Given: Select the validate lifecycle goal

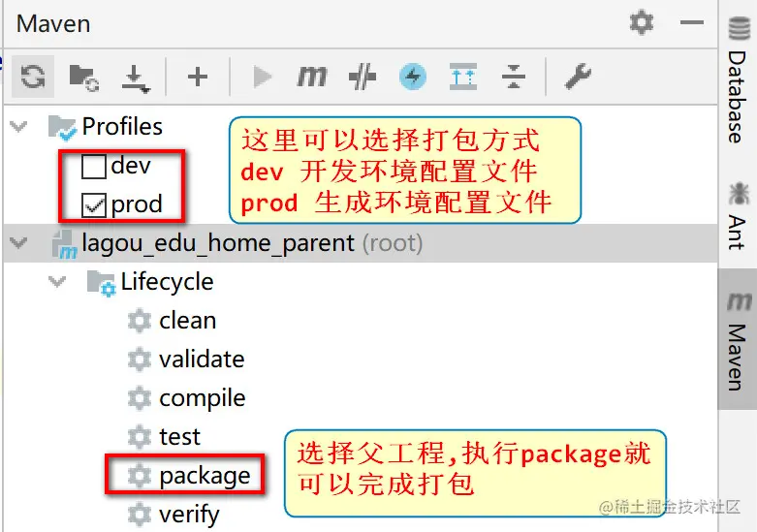Looking at the screenshot, I should coord(202,360).
